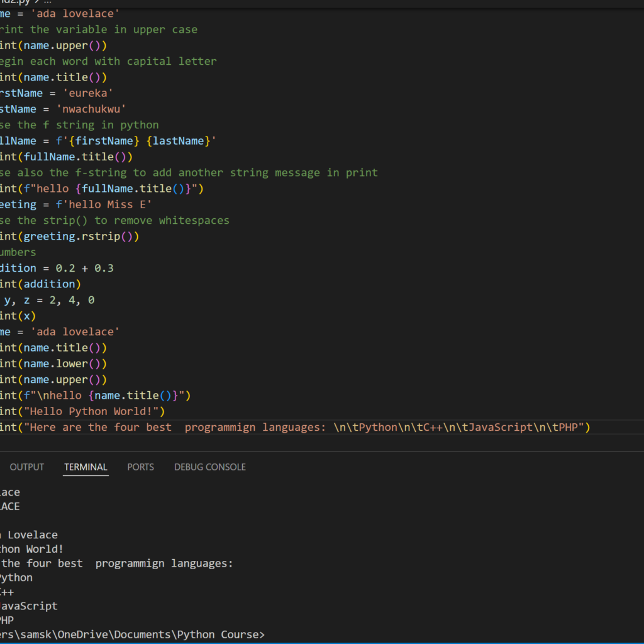644x644 pixels.
Task: Switch to the TERMINAL tab
Action: point(86,467)
